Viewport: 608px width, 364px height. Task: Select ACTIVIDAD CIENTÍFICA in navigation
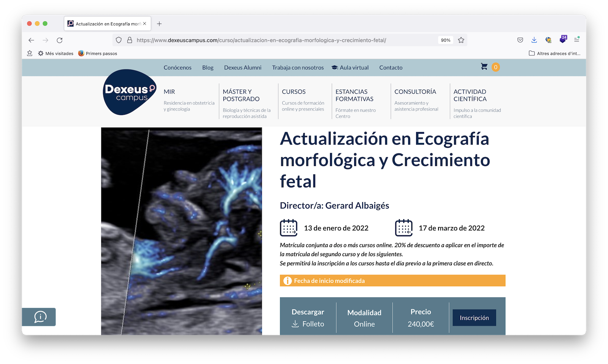coord(470,95)
